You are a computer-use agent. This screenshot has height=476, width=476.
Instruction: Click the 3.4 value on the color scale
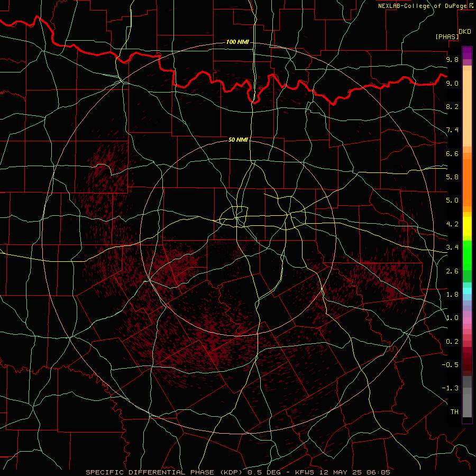[452, 248]
